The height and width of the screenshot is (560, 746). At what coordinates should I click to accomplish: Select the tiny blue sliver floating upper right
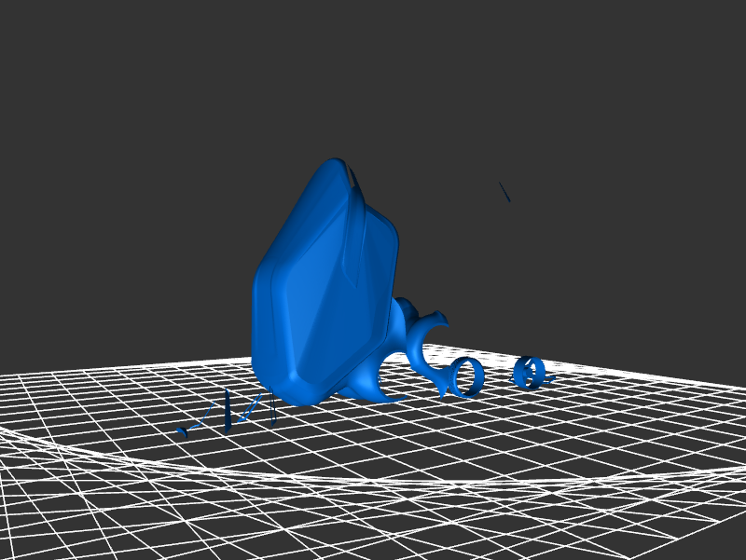(x=504, y=192)
